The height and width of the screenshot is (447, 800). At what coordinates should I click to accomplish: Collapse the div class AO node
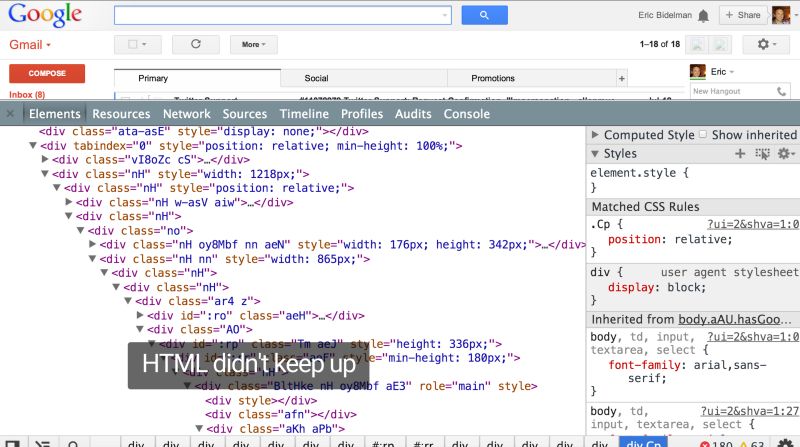[140, 330]
